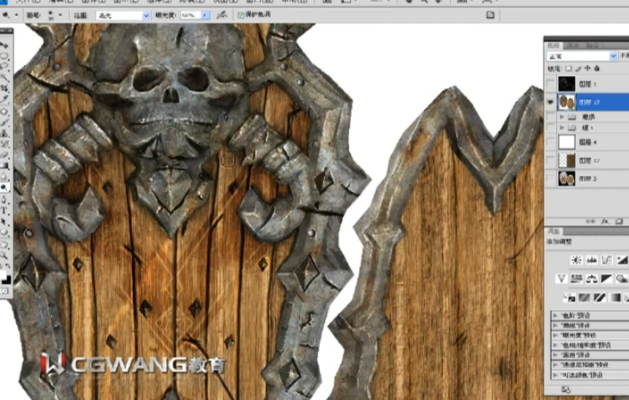Add Exposure adjustment layer
The width and height of the screenshot is (629, 400).
click(622, 260)
